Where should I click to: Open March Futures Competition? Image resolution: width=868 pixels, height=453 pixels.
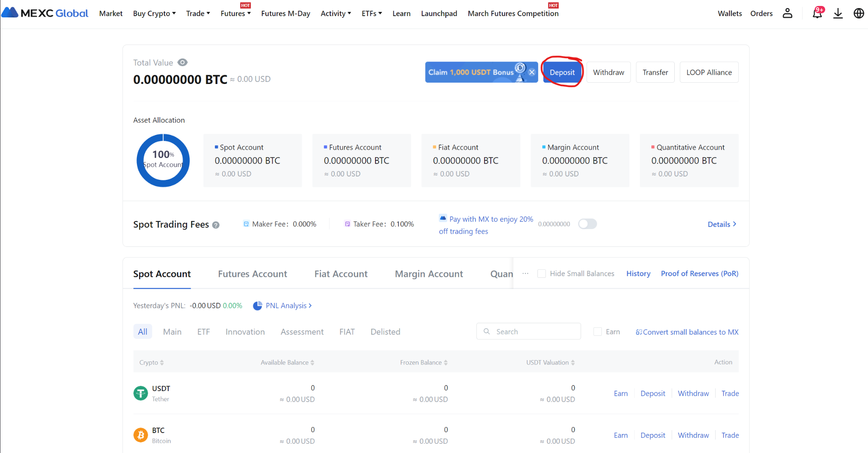(513, 14)
